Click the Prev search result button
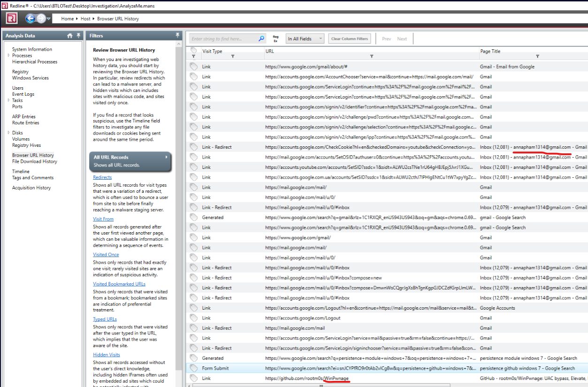Viewport: 588px width, 387px height. (386, 39)
